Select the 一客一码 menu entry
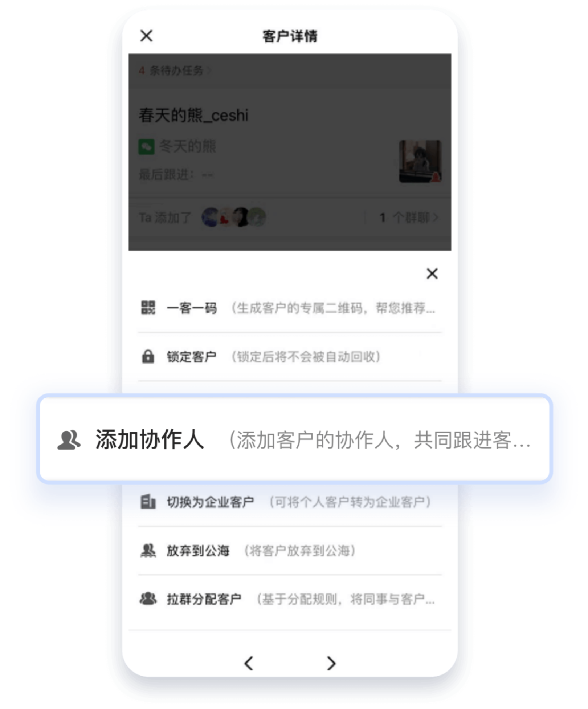 click(290, 308)
